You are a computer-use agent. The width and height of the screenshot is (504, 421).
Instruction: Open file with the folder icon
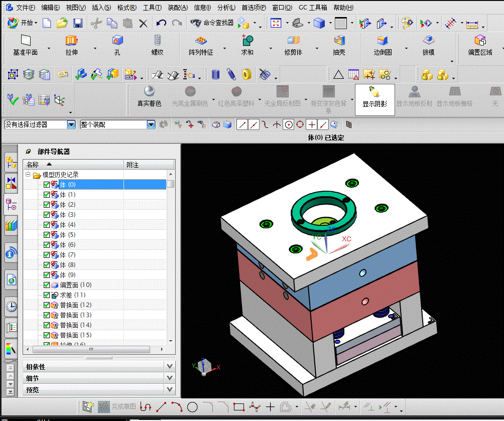tap(62, 23)
